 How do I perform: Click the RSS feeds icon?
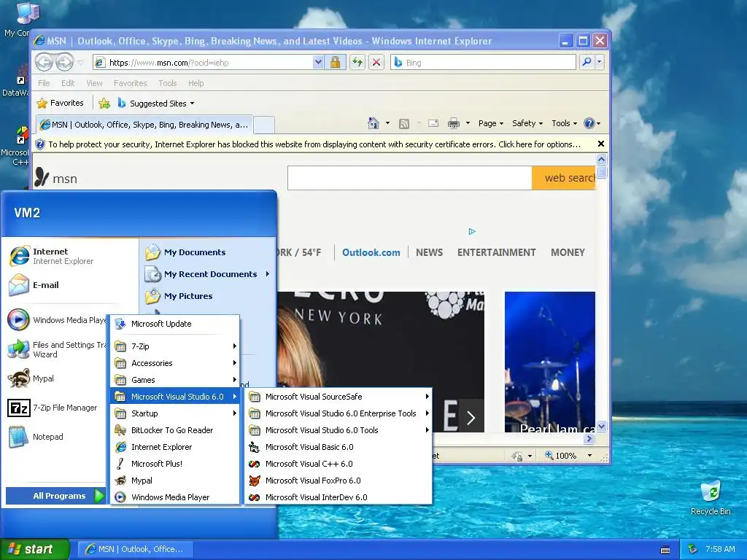tap(404, 124)
